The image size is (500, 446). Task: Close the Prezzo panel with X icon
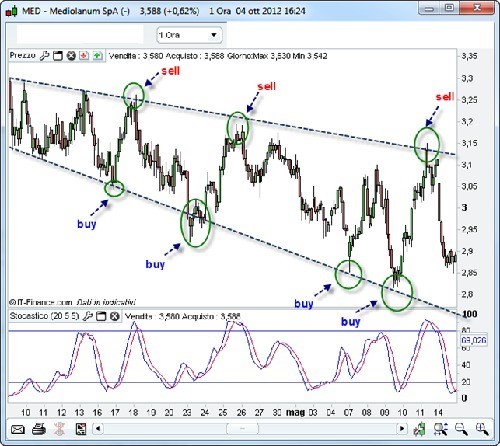coord(71,56)
